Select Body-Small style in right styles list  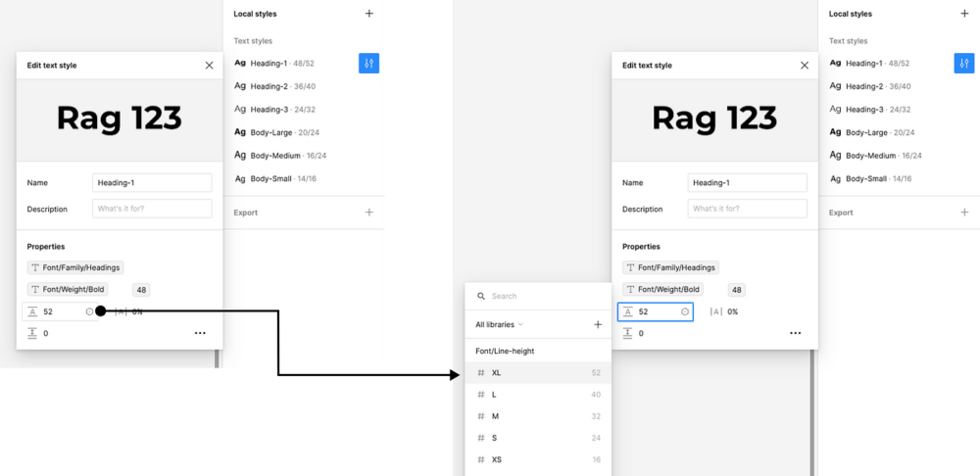[x=871, y=178]
